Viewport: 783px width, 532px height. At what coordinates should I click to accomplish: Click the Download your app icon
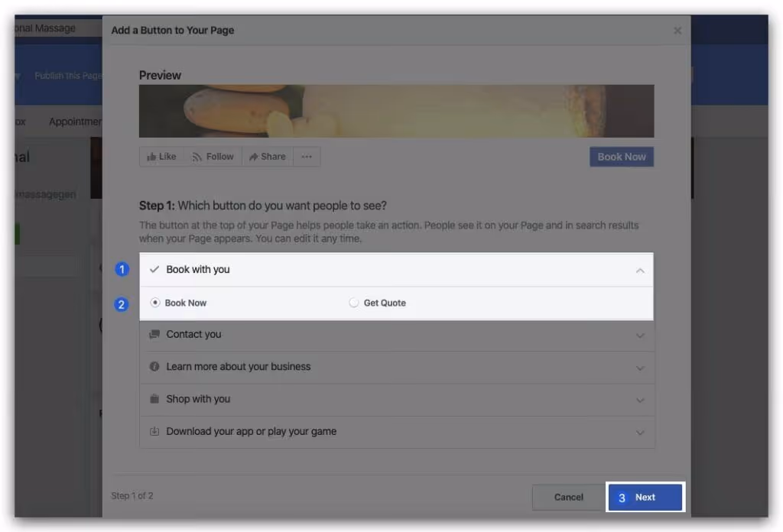click(x=154, y=431)
